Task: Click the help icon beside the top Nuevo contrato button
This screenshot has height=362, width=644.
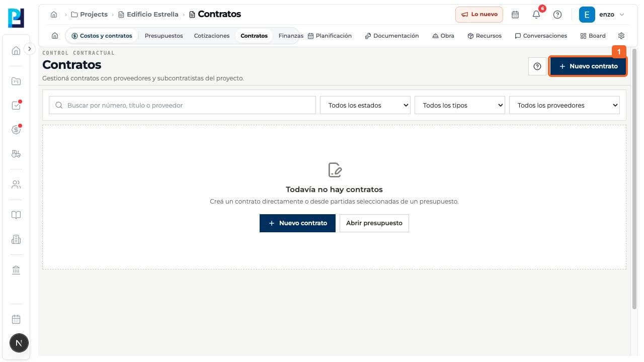Action: [x=537, y=66]
